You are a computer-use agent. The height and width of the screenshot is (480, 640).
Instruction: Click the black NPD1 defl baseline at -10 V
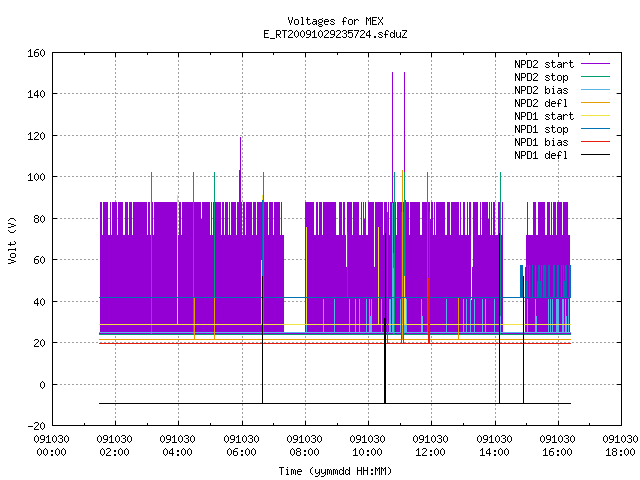[335, 404]
